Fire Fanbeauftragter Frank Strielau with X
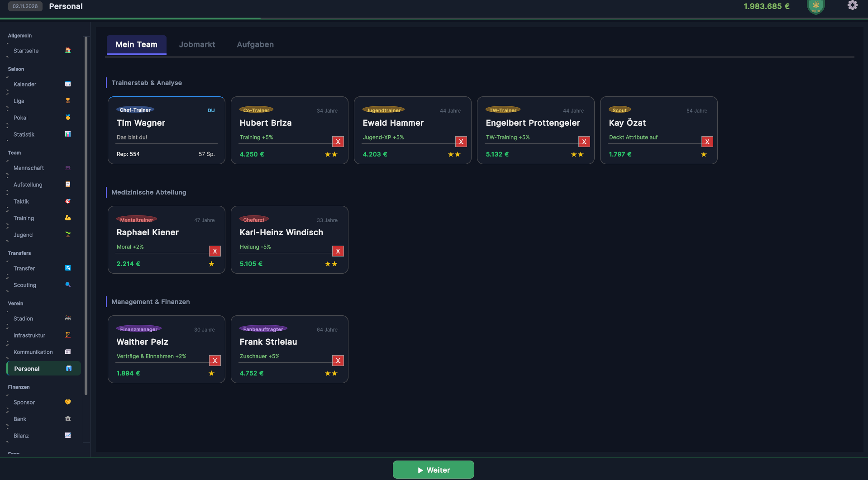The height and width of the screenshot is (480, 868). (338, 361)
